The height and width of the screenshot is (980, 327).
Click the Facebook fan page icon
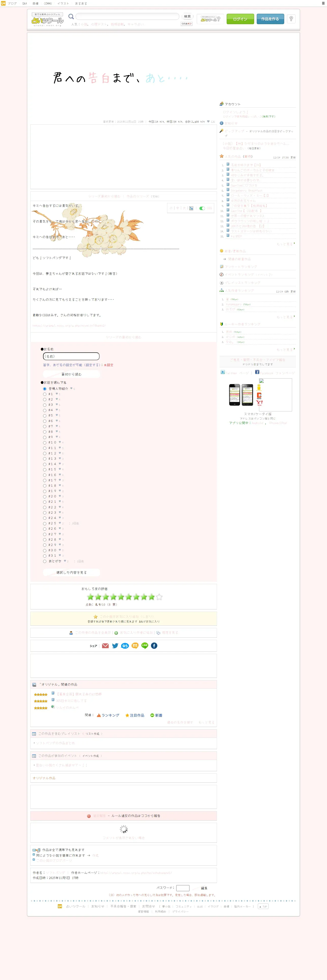257,372
